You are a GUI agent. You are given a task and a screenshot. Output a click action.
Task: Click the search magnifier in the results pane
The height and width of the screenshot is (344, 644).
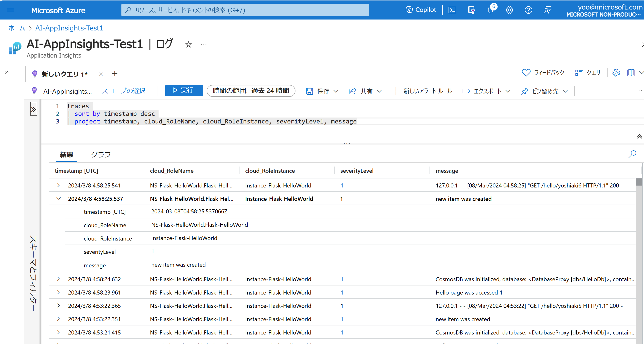[x=632, y=154]
